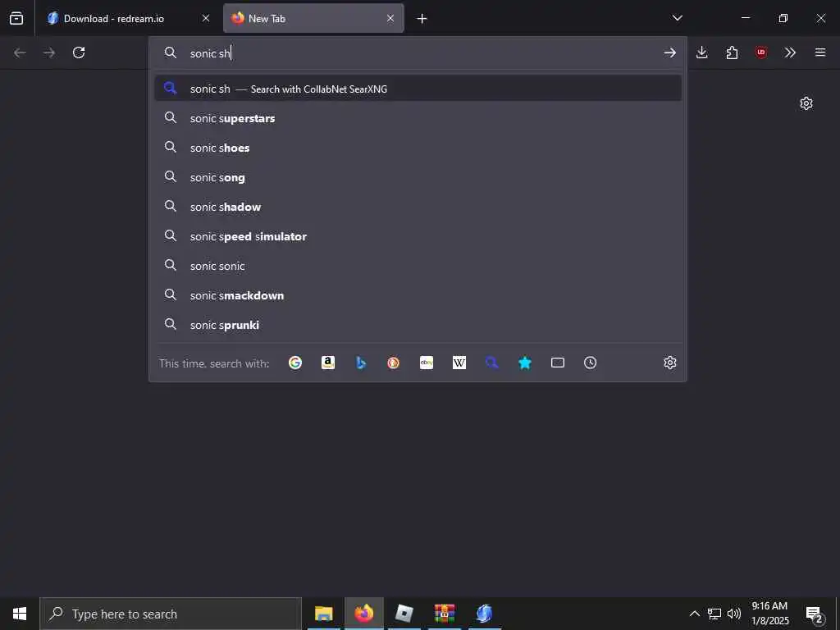Viewport: 840px width, 630px height.
Task: Open the blue swirl taskbar app
Action: point(485,614)
